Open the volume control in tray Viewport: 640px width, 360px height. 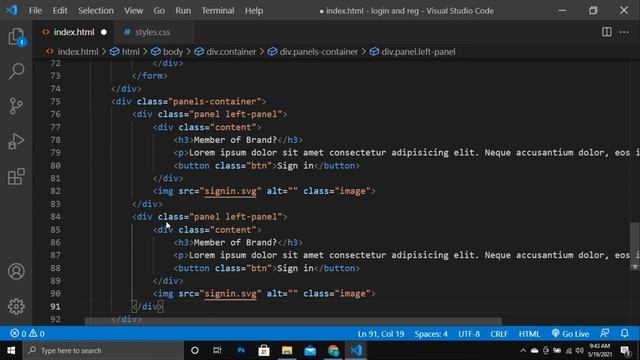coord(580,350)
